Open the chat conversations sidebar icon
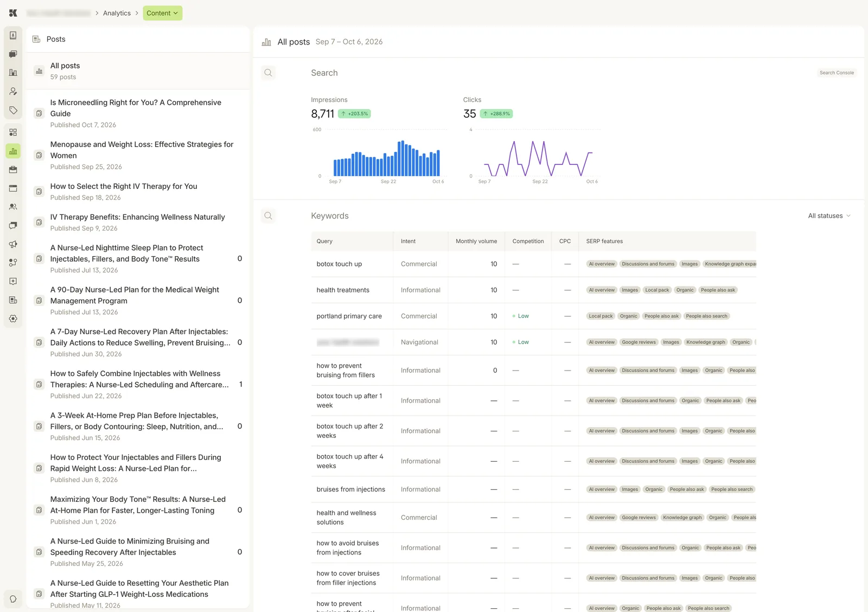This screenshot has height=612, width=868. point(13,54)
